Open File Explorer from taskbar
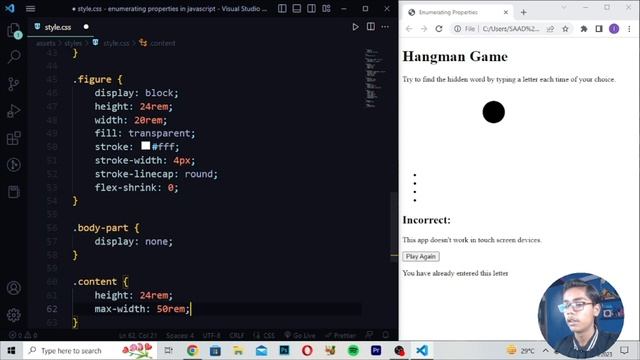Image resolution: width=640 pixels, height=360 pixels. 238,351
